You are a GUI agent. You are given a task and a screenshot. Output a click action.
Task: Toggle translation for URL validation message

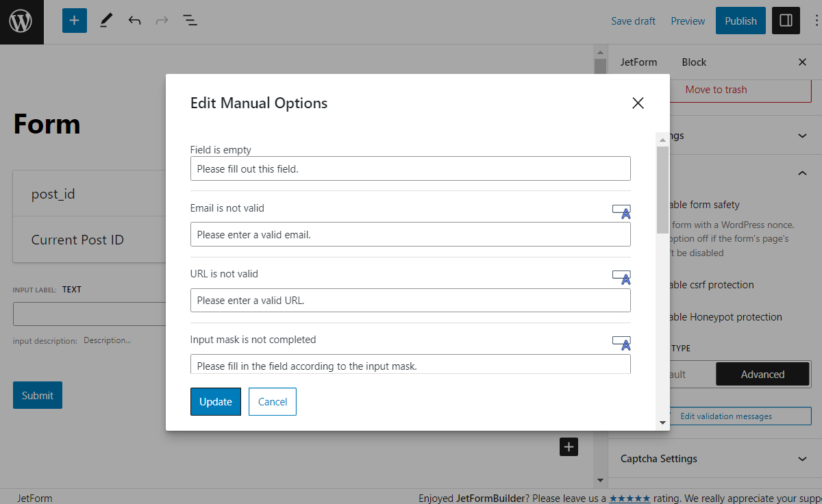621,277
